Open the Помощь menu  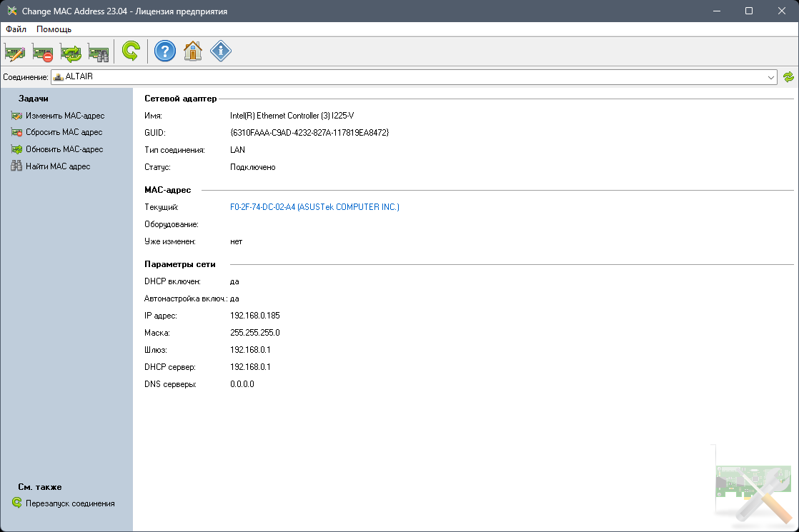(54, 29)
